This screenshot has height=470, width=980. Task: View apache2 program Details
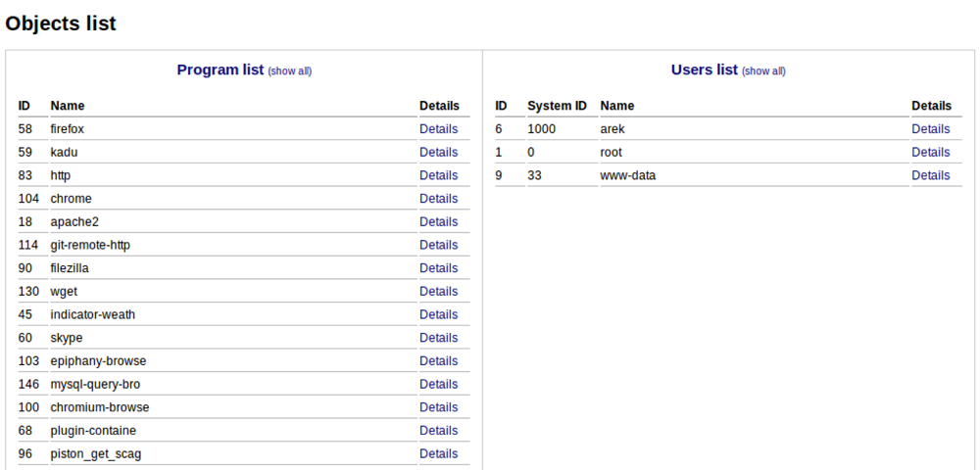pos(438,221)
